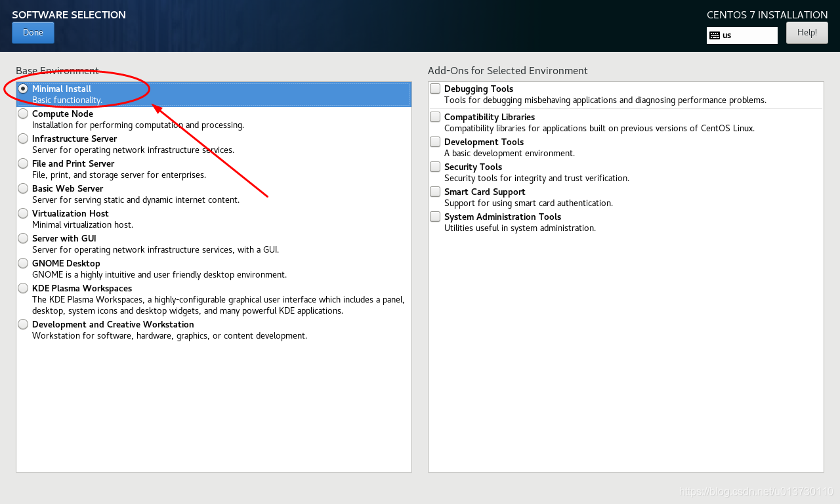Click the 'Smart Card Support' label text

(x=485, y=192)
